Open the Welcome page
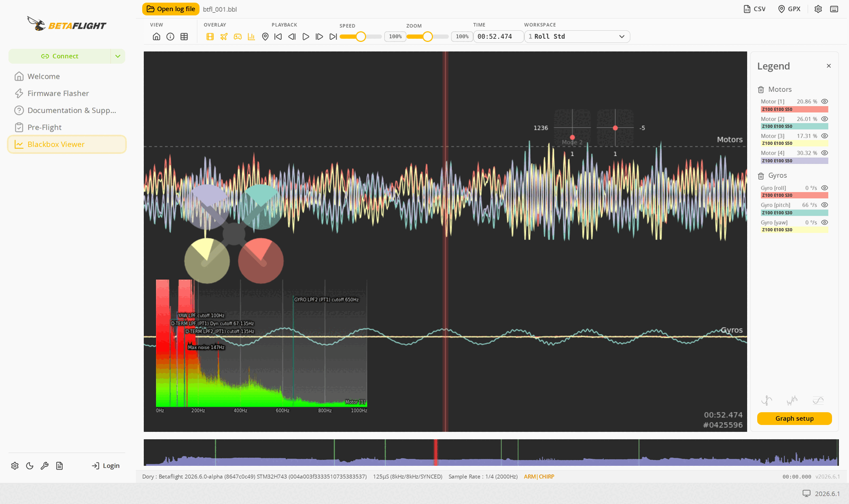This screenshot has width=849, height=504. coord(67,76)
